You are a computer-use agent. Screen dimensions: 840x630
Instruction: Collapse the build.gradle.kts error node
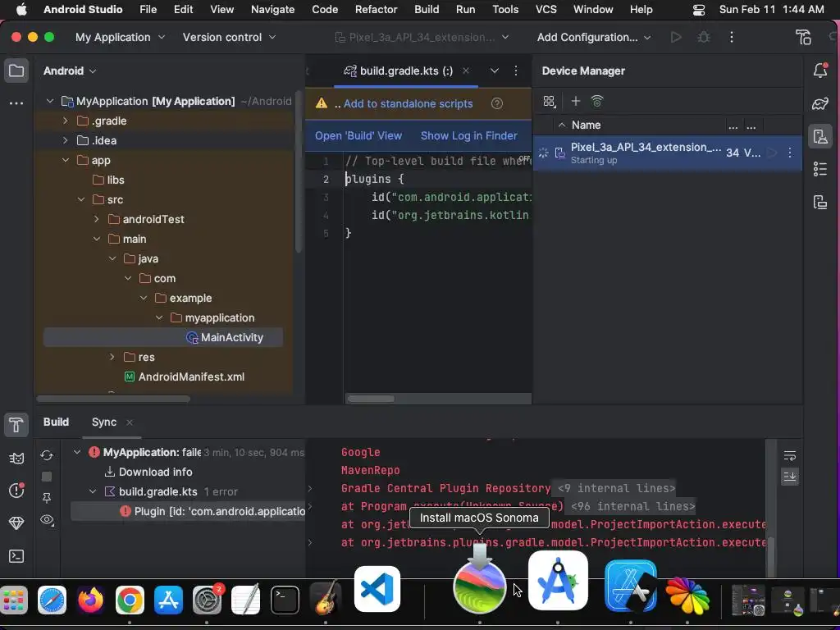point(94,492)
